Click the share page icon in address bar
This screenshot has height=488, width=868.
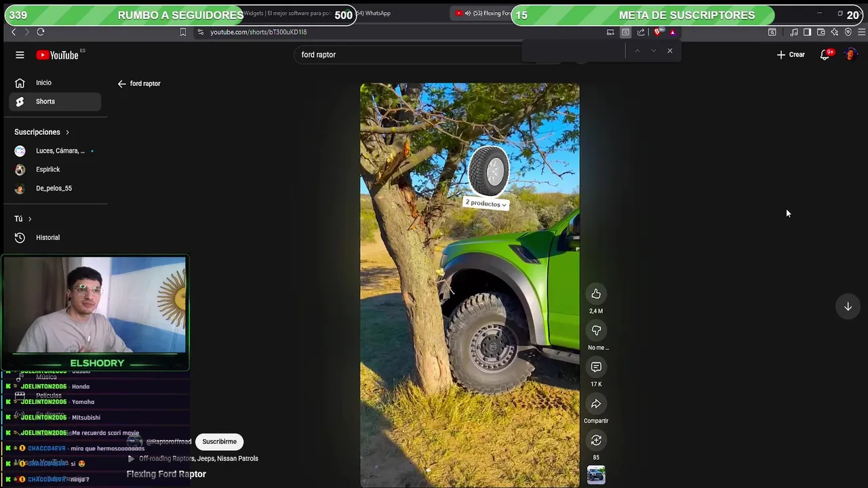click(641, 32)
